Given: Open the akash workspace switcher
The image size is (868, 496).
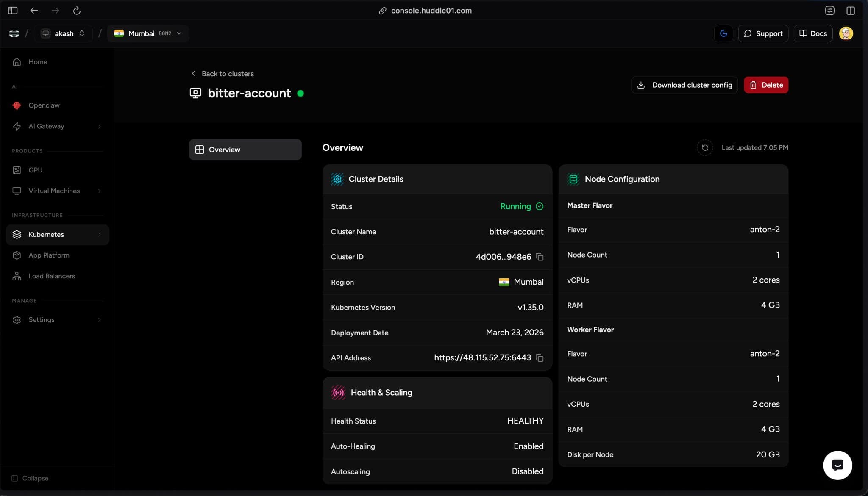Looking at the screenshot, I should (64, 33).
